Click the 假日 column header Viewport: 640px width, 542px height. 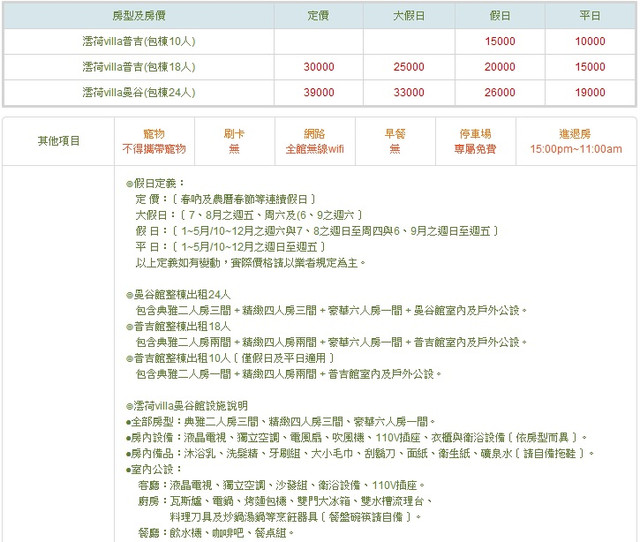point(500,16)
